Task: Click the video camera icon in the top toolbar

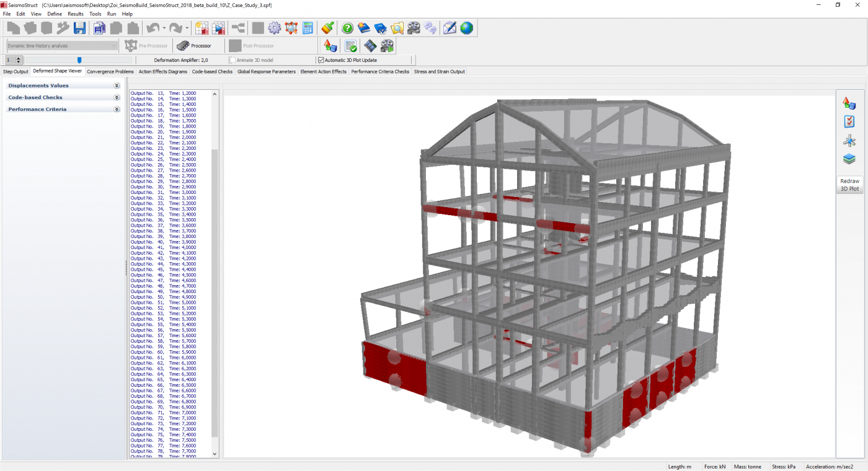Action: pos(414,28)
